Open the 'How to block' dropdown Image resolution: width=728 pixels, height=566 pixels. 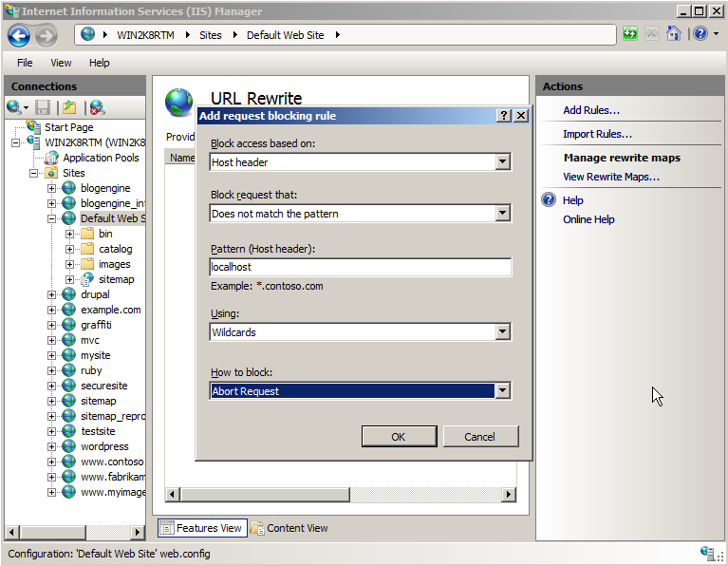click(503, 391)
